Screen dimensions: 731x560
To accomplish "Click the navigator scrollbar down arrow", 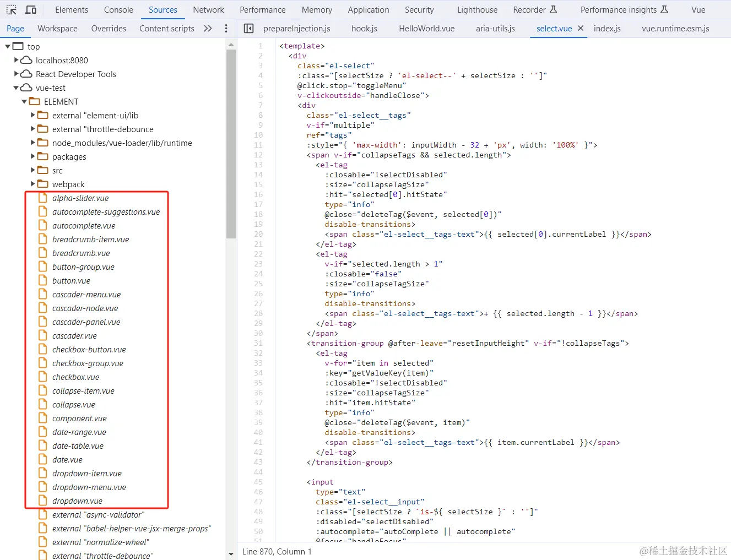I will click(x=231, y=554).
